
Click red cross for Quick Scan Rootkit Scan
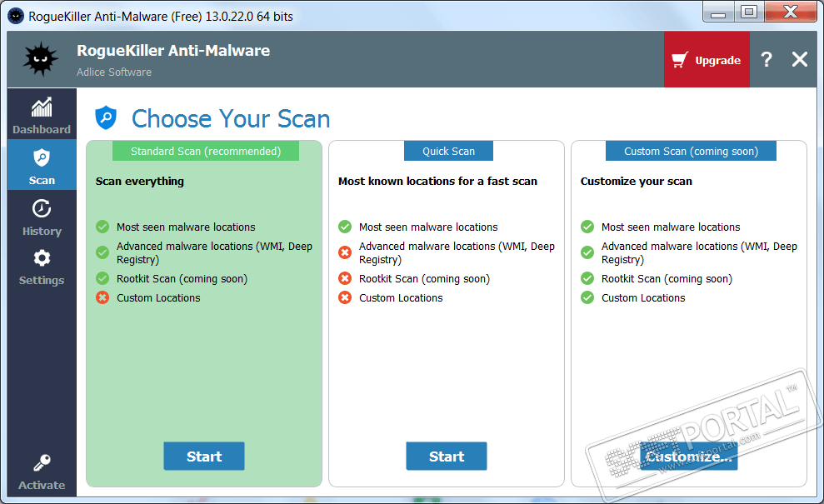pyautogui.click(x=345, y=278)
